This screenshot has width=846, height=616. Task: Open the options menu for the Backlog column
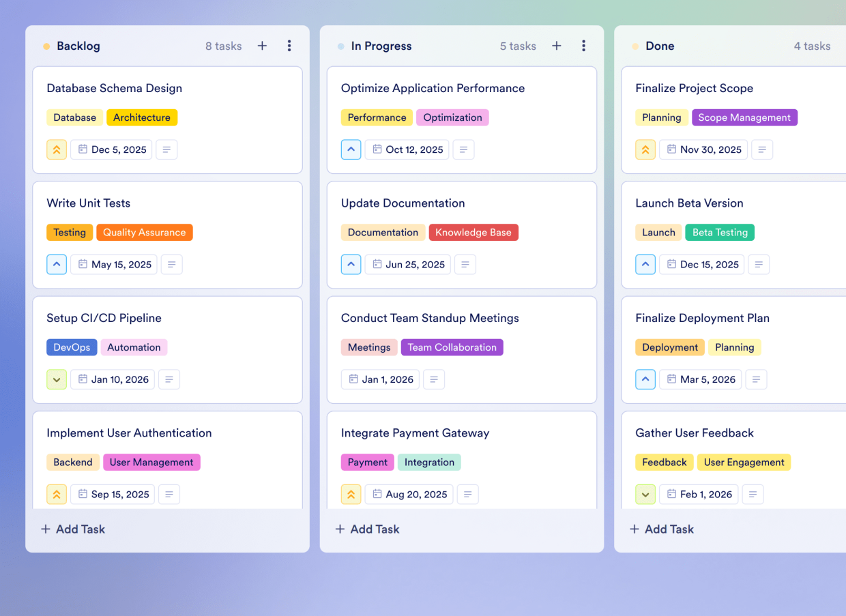click(289, 46)
